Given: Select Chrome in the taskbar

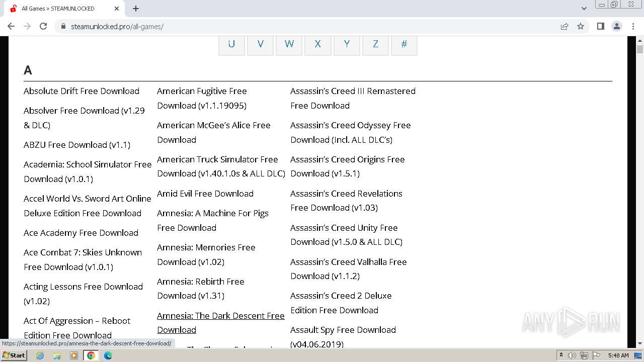Looking at the screenshot, I should 91,355.
